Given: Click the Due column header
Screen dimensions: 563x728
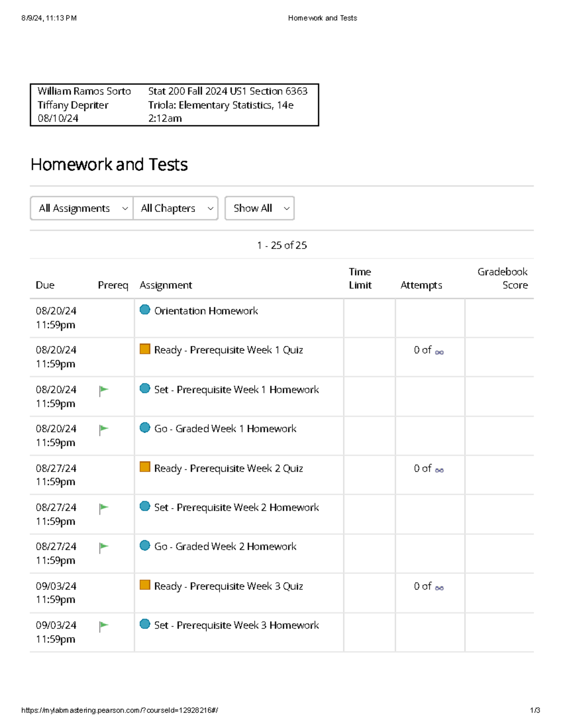Looking at the screenshot, I should point(45,285).
